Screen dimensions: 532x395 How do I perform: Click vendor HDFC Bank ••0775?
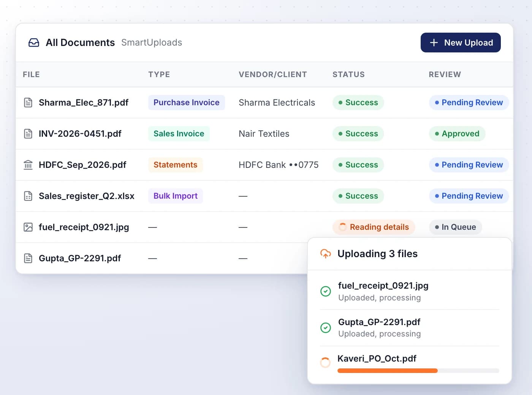279,165
